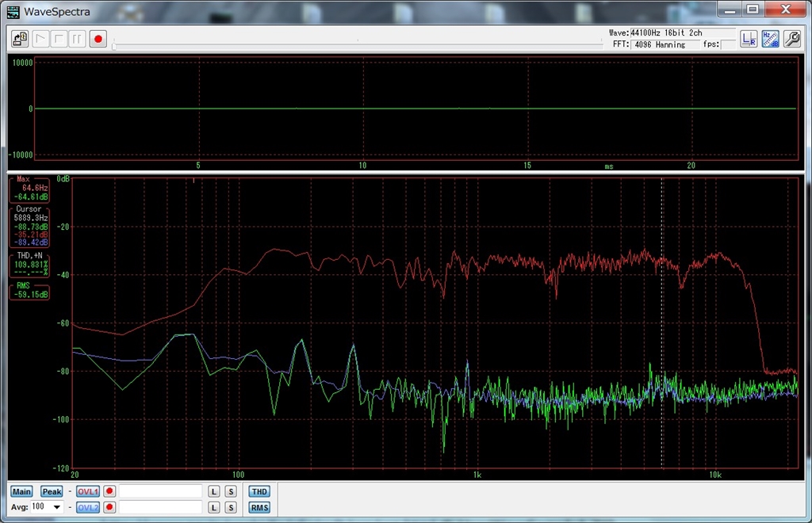
Task: Open the Avg count dropdown
Action: [57, 507]
